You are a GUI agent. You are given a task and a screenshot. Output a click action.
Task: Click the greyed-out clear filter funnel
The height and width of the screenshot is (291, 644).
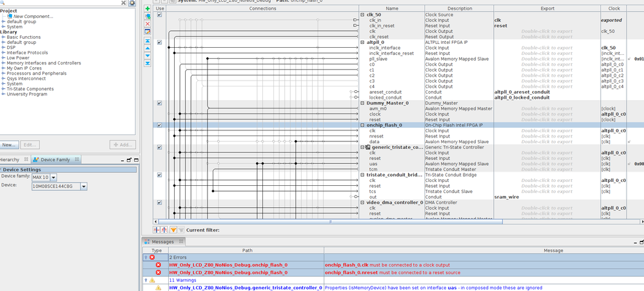(181, 230)
